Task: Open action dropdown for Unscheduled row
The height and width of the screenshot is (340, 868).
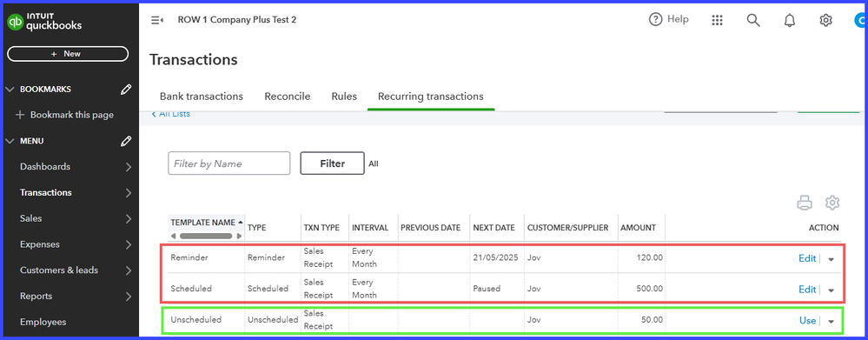Action: coord(831,321)
